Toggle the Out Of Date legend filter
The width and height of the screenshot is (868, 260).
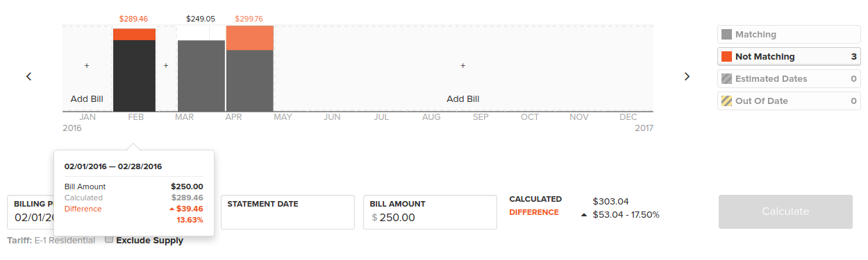pos(789,101)
